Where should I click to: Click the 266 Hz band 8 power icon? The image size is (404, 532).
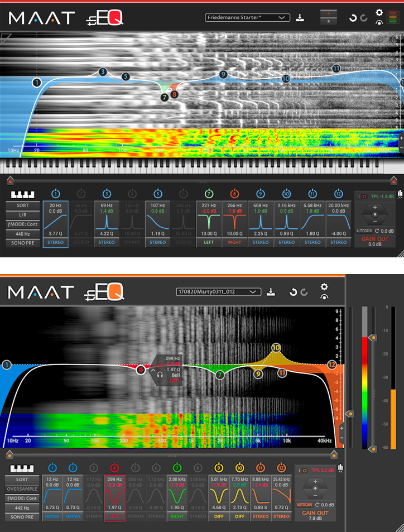[x=235, y=194]
